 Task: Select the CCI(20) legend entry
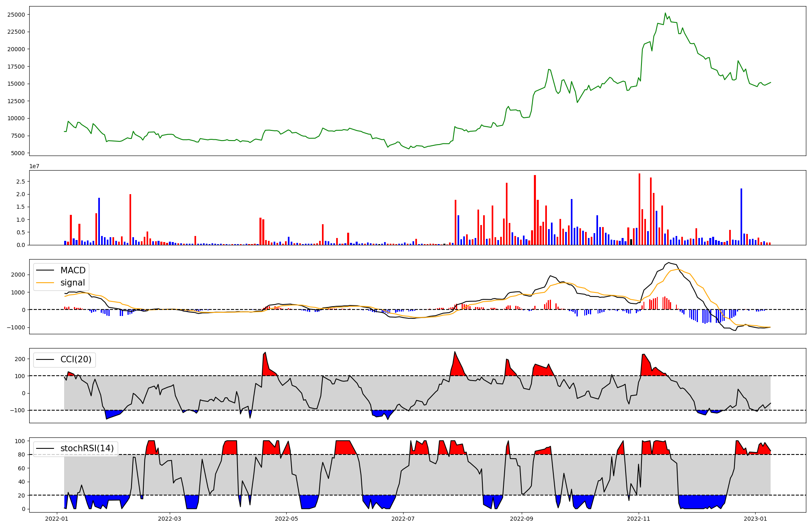pos(76,359)
